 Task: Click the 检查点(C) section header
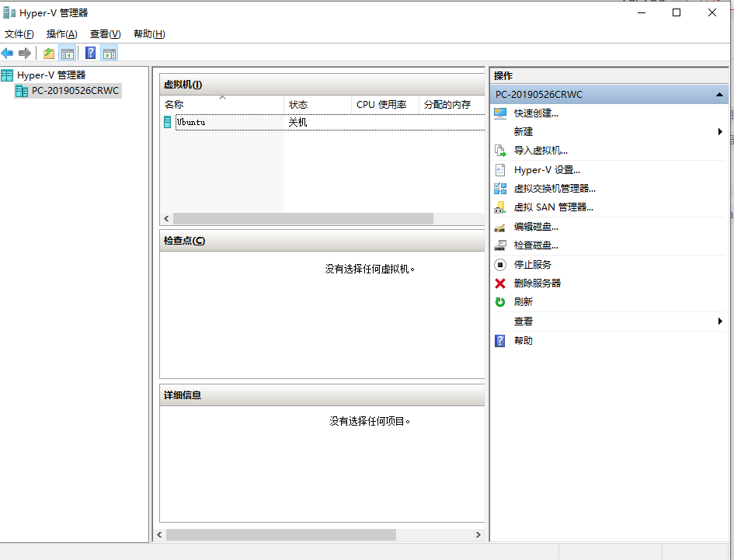322,241
